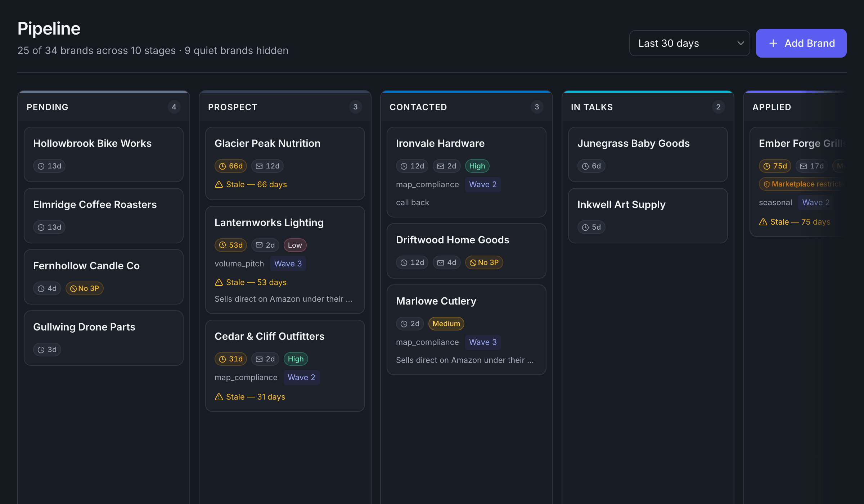Click the 5d clock badge on Inkwell Art Supply
The image size is (864, 504).
click(591, 227)
